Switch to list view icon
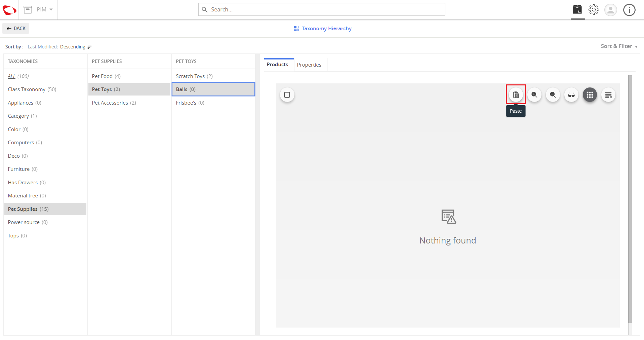Viewport: 644px width, 340px height. [x=608, y=95]
